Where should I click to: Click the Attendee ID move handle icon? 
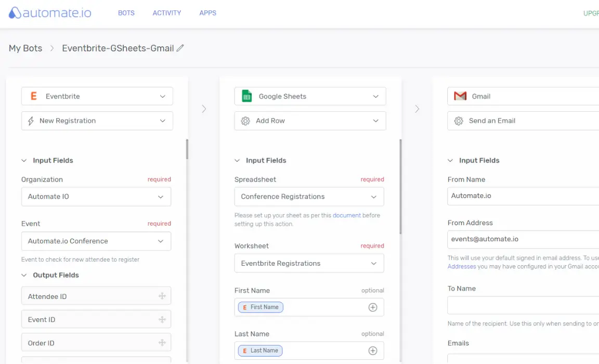pyautogui.click(x=162, y=296)
